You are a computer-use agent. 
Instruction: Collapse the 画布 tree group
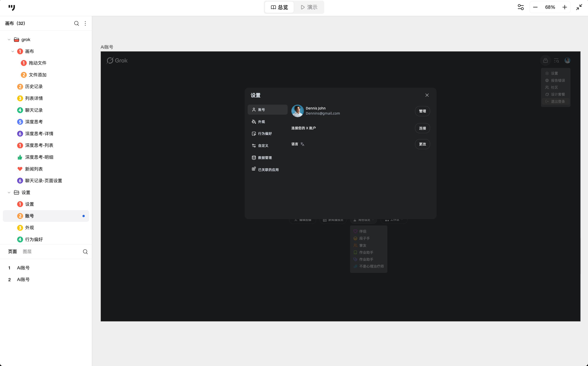click(x=13, y=51)
